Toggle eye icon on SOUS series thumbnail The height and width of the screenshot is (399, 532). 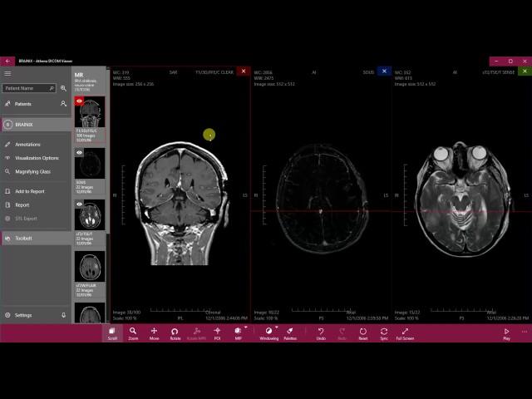pos(80,153)
